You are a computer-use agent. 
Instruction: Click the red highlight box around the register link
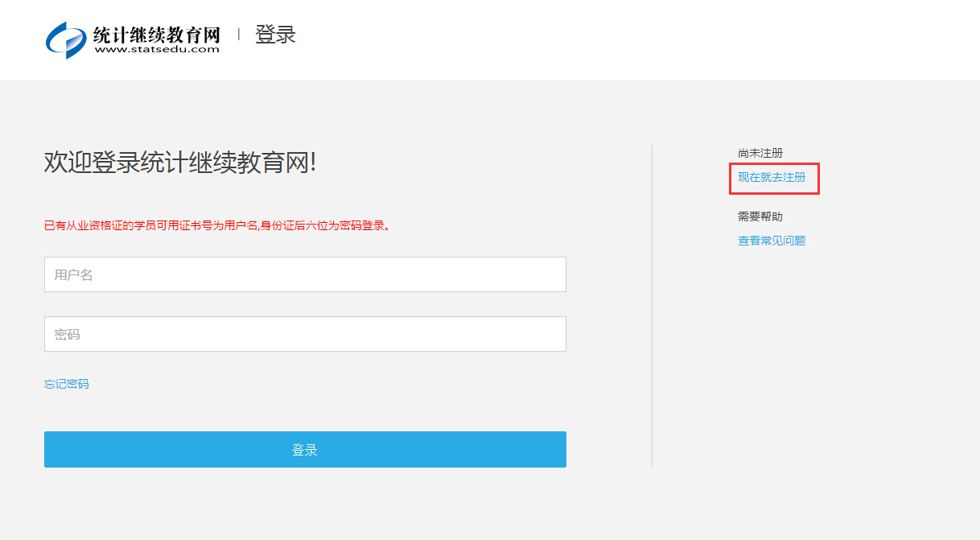(774, 178)
